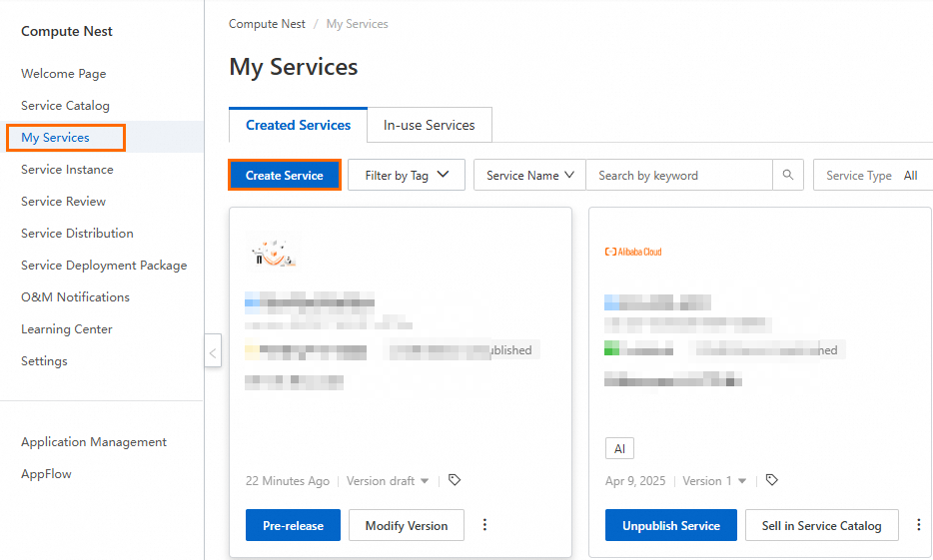
Task: Open AppFlow in the sidebar
Action: point(46,474)
